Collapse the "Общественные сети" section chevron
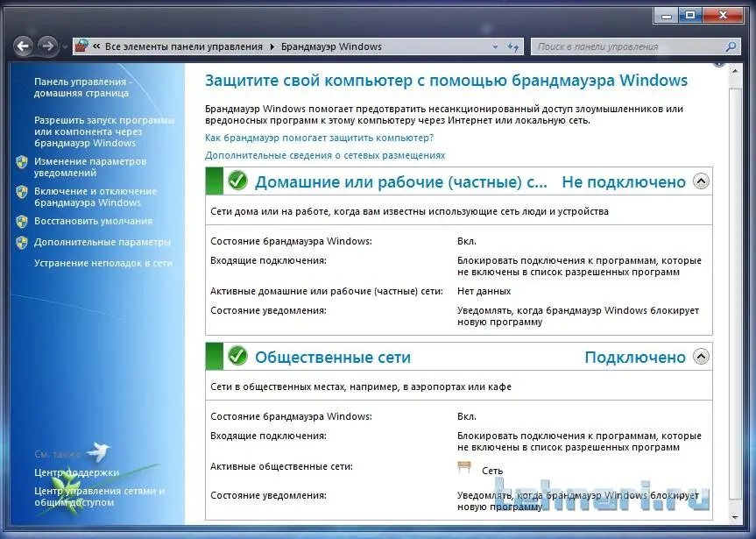Image resolution: width=756 pixels, height=539 pixels. (x=701, y=356)
